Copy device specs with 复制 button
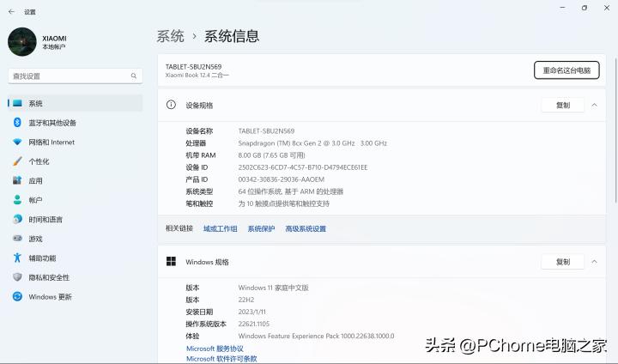618x364 pixels. tap(563, 106)
